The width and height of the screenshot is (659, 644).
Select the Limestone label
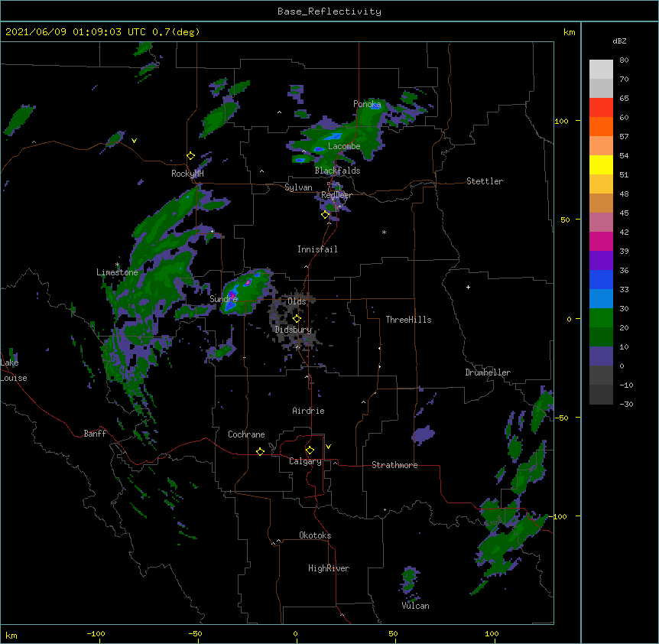(117, 272)
